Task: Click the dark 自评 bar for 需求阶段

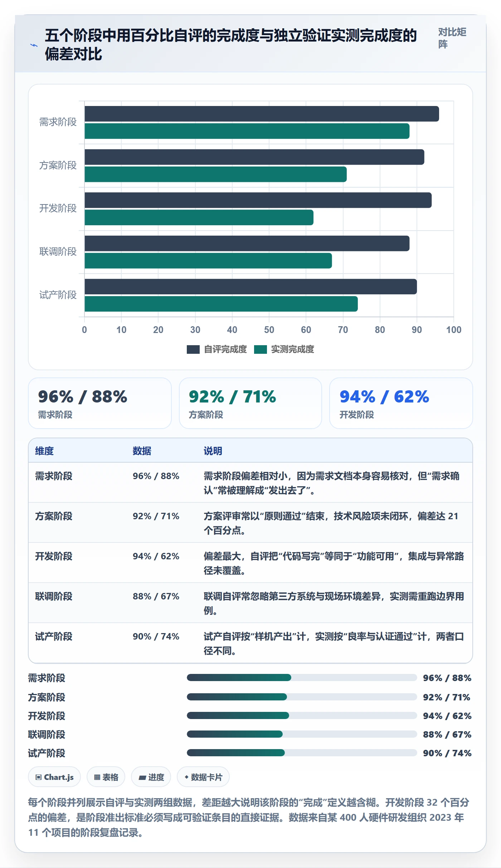Action: point(262,114)
